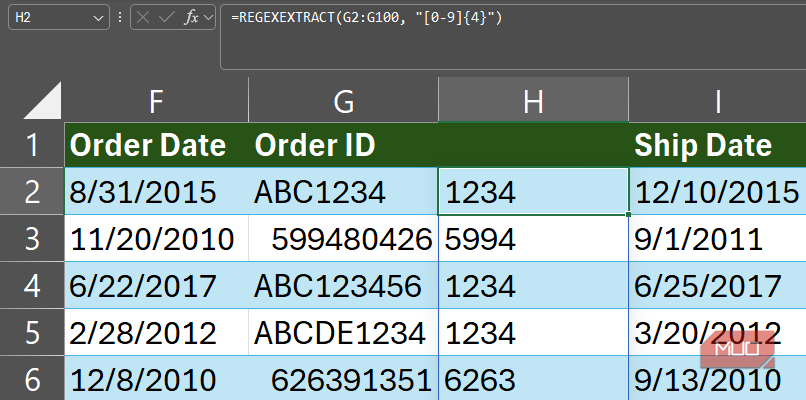Select row 2 header
The width and height of the screenshot is (806, 400).
point(32,191)
